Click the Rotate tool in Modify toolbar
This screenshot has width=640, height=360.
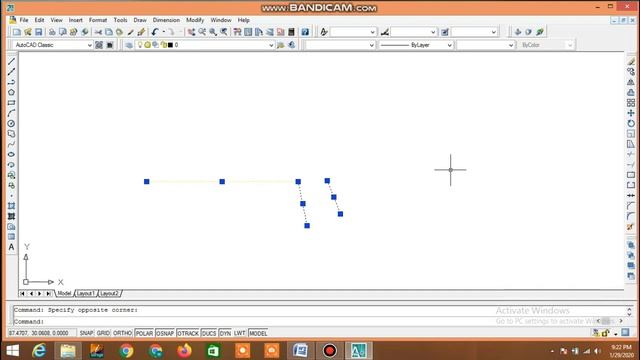click(x=631, y=123)
